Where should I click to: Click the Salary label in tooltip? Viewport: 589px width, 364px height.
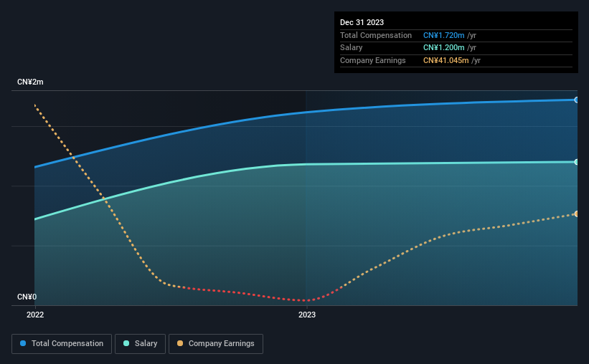pos(352,48)
